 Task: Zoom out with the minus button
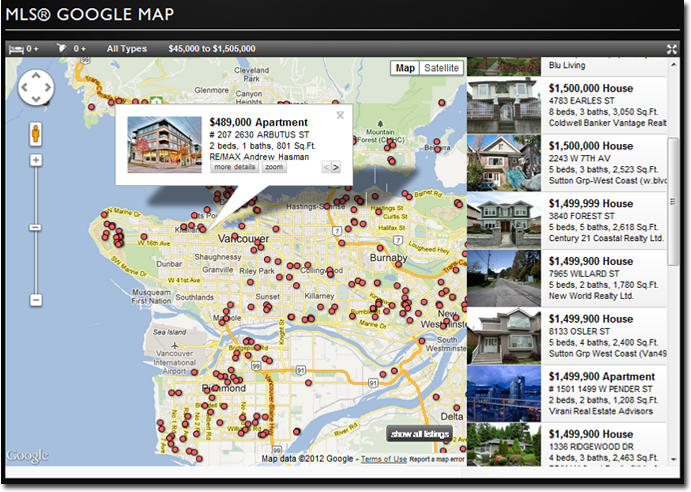point(36,300)
